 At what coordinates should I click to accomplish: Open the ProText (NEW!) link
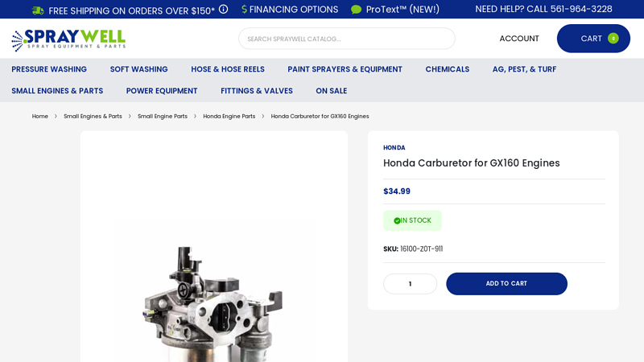402,9
